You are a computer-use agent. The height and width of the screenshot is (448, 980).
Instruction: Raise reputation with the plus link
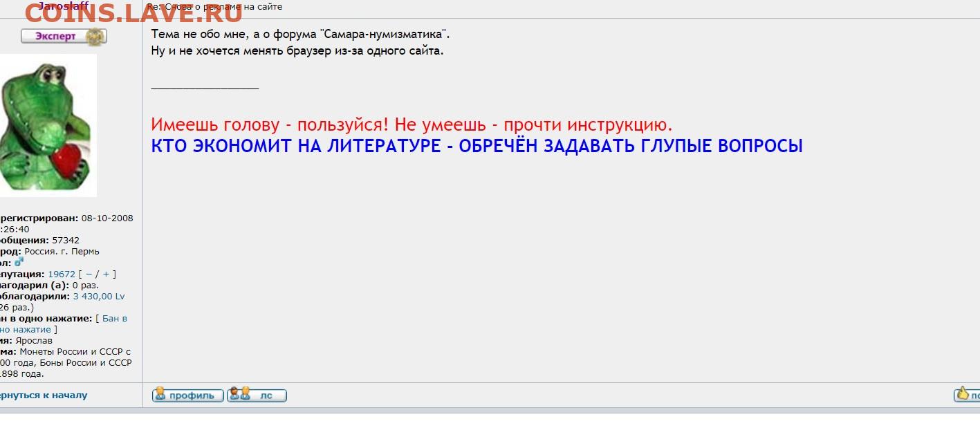(106, 274)
